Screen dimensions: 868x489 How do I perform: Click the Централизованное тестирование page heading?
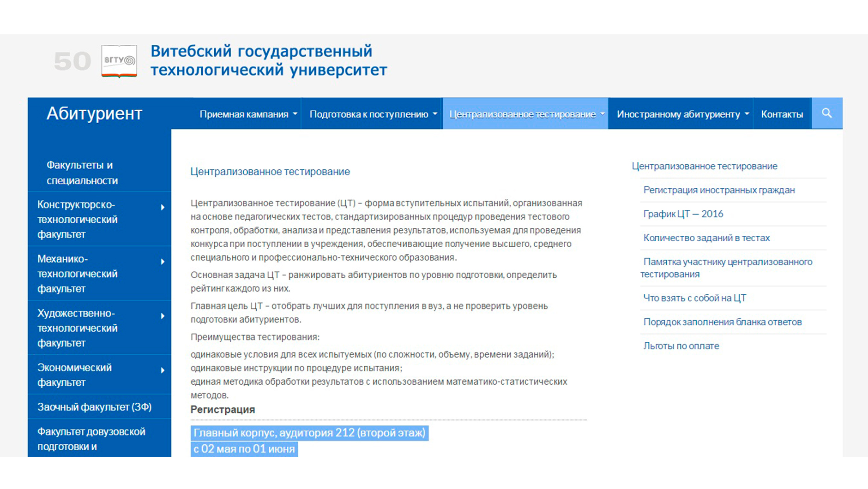tap(270, 172)
